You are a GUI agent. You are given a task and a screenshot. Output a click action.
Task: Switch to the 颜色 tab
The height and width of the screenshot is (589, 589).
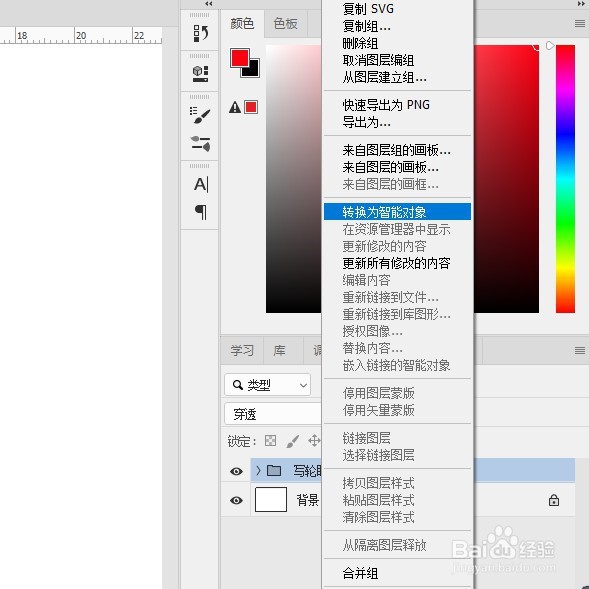pos(242,24)
